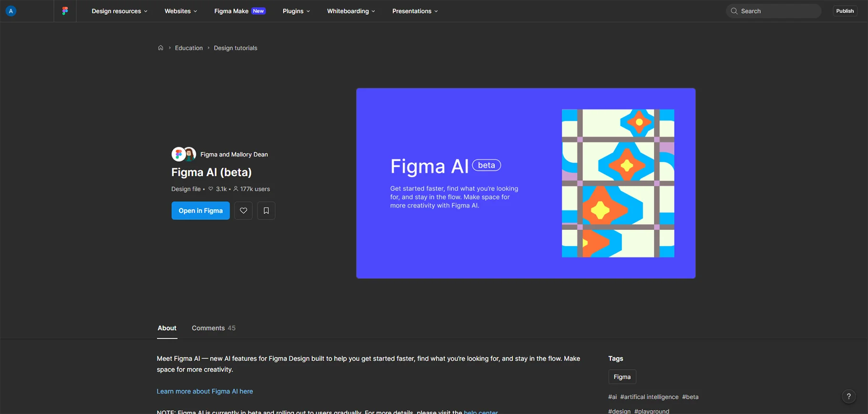Screen dimensions: 868x414
Task: Click the 177k users text
Action: tap(255, 189)
